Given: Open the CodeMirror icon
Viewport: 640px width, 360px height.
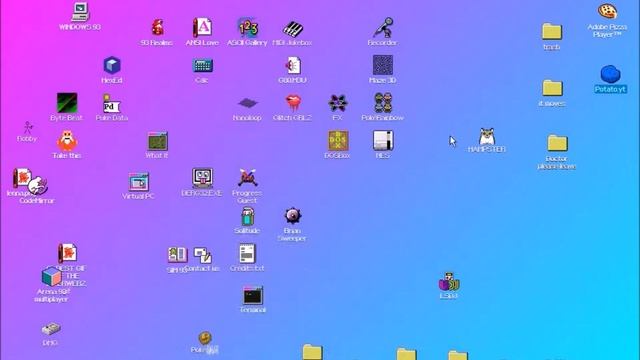Looking at the screenshot, I should coord(38,186).
